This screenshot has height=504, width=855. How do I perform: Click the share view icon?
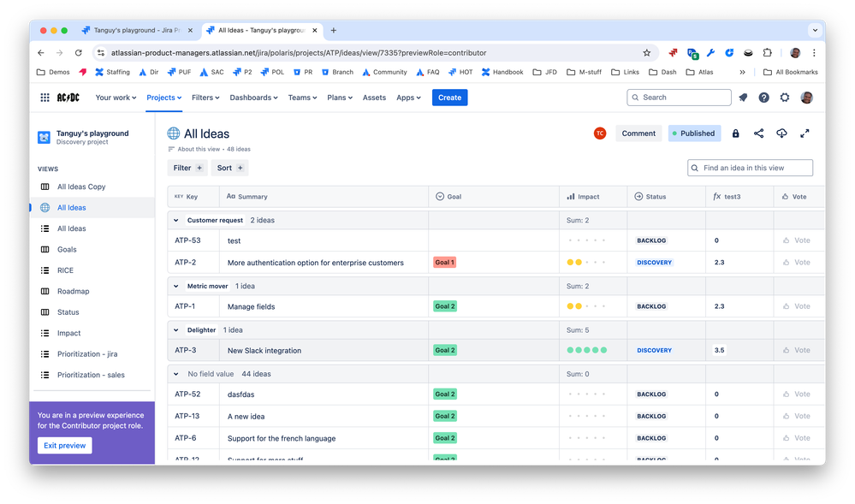[758, 133]
